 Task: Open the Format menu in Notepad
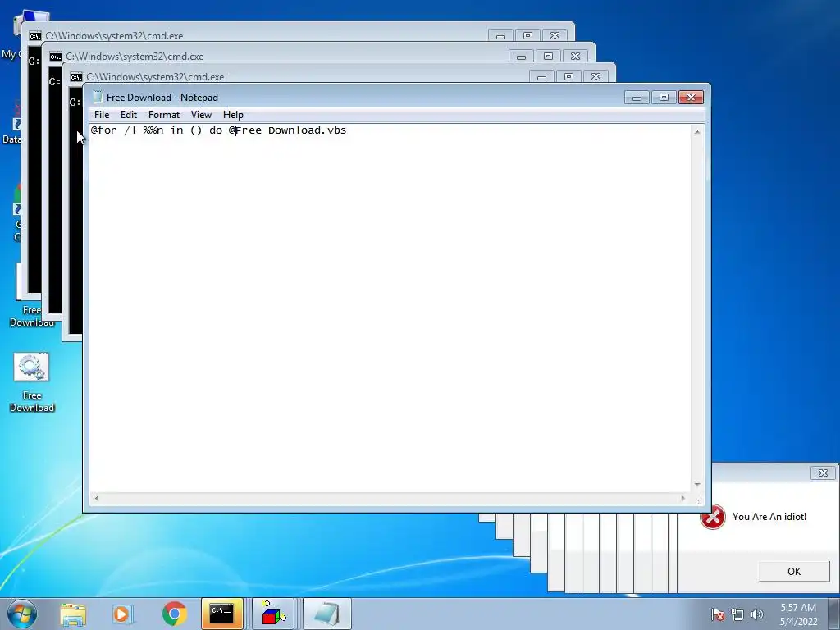[x=164, y=115]
